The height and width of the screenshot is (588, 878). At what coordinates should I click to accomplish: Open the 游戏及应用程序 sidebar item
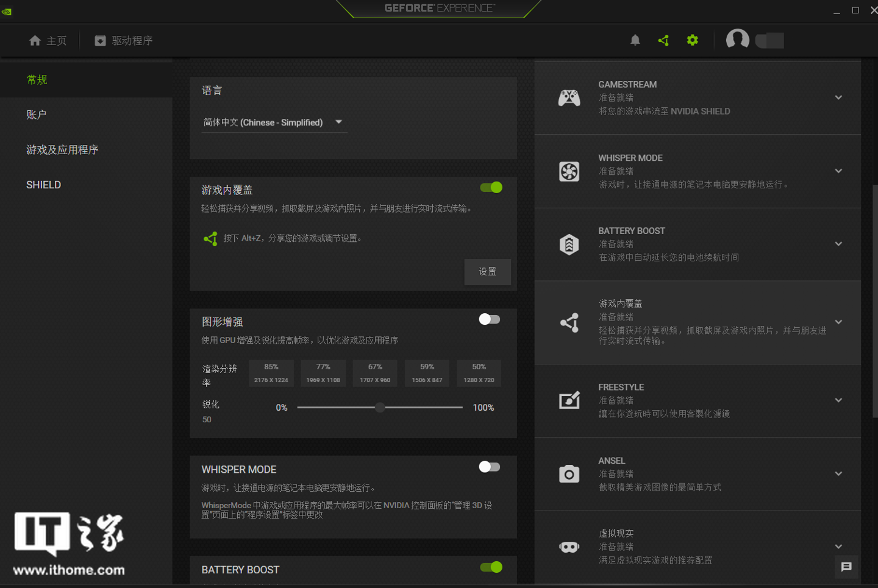(86, 150)
